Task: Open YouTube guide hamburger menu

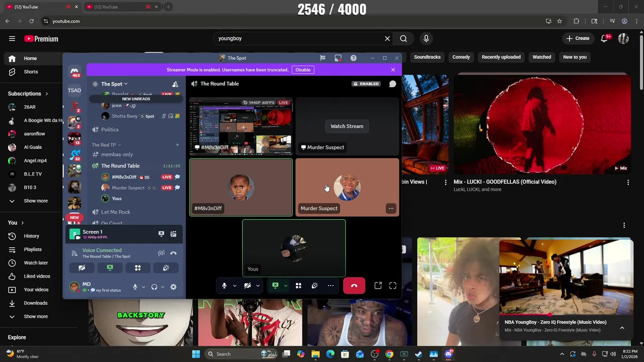Action: coord(12,39)
